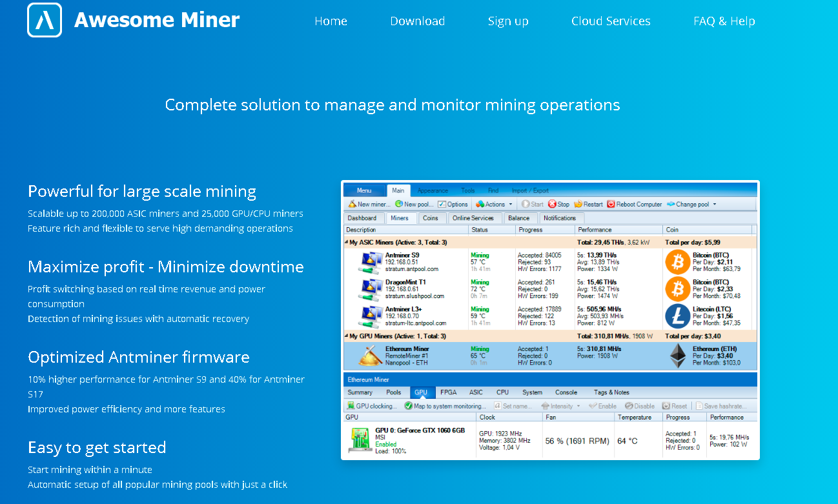The image size is (838, 504).
Task: Open GPU clocking settings
Action: tap(372, 406)
